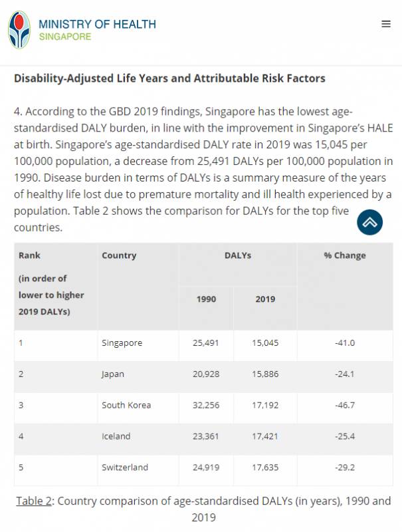Click the 2019 sub-column header

pos(265,299)
